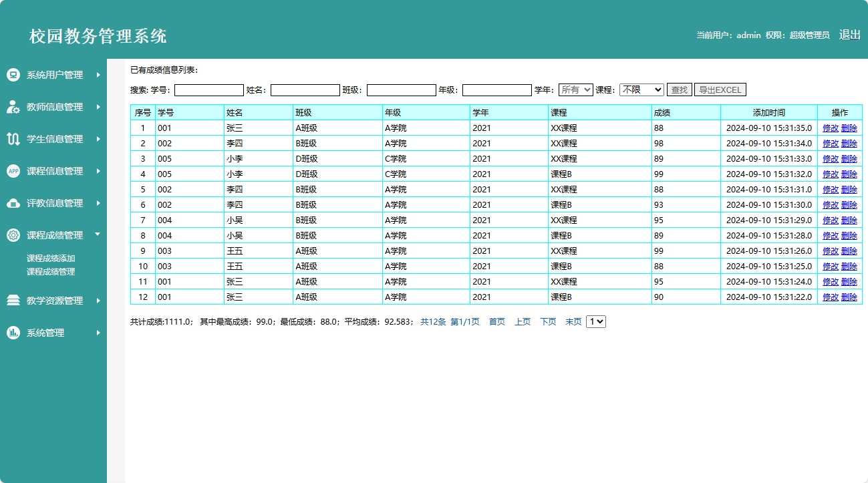Viewport: 868px width, 483px height.
Task: Open 课程成绩管理 submenu item
Action: (51, 272)
